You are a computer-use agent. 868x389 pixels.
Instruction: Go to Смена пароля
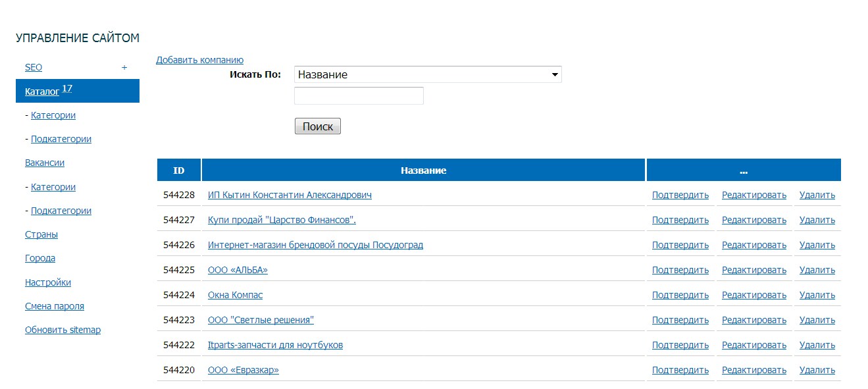55,306
